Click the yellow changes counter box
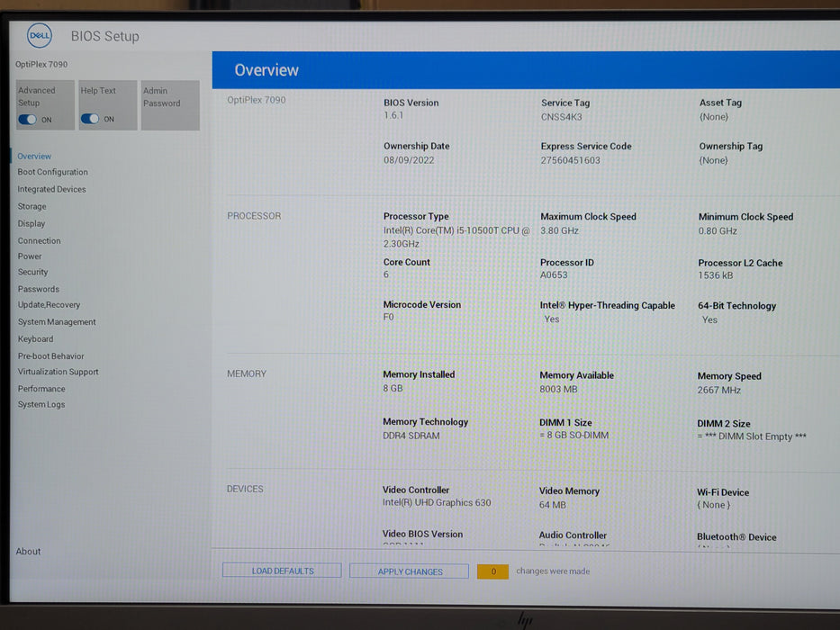This screenshot has width=840, height=630. click(492, 571)
